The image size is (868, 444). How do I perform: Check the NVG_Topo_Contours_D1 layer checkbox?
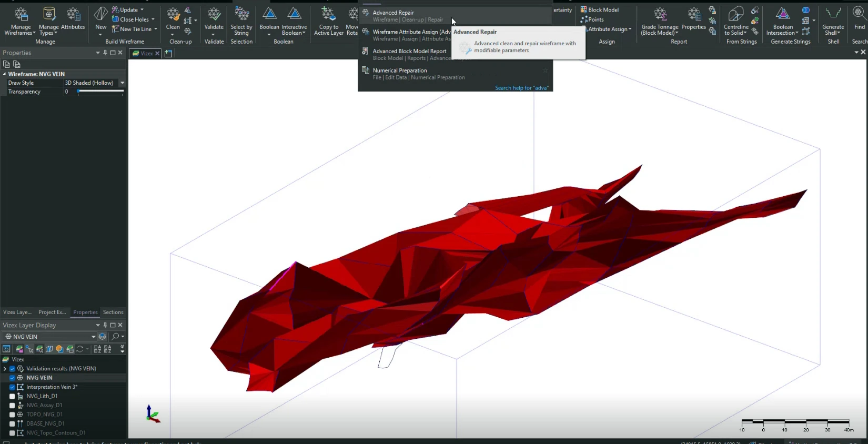12,433
